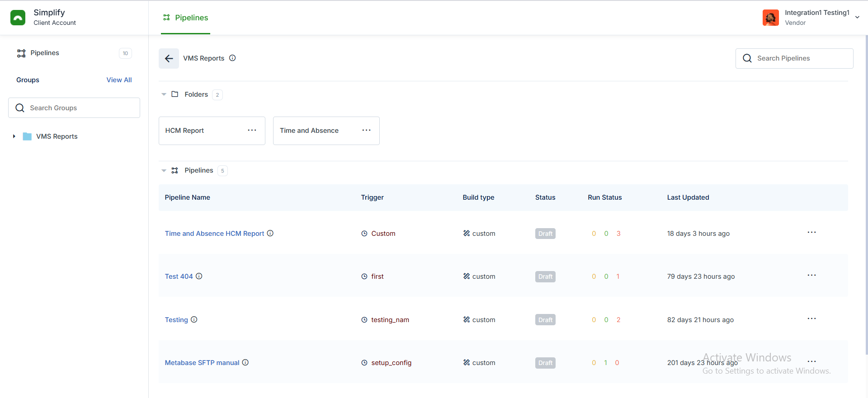Click the Trigger column header
868x398 pixels.
372,197
